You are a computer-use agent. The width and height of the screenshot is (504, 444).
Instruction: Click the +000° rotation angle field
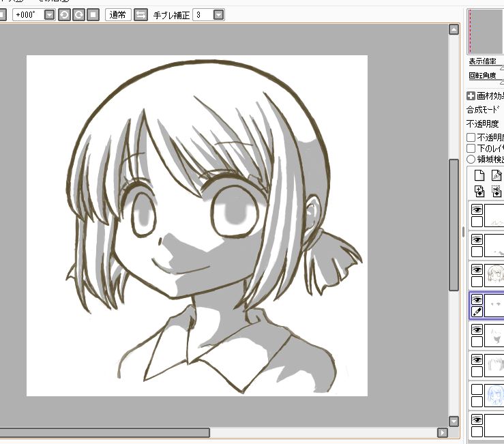click(28, 15)
